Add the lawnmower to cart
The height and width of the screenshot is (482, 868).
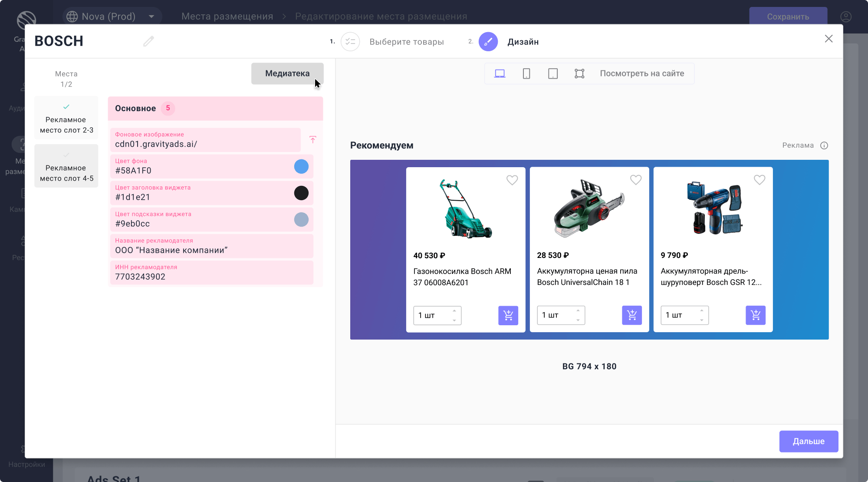[x=508, y=315]
